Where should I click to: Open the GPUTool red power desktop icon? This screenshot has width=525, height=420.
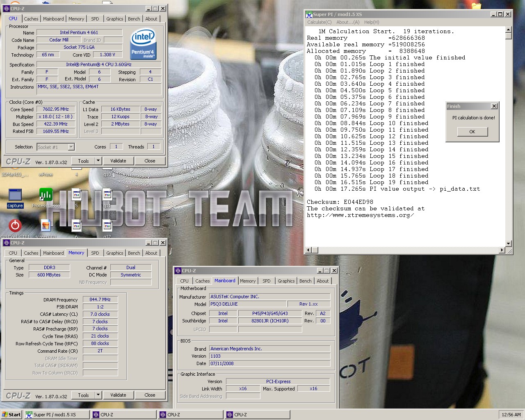(15, 226)
